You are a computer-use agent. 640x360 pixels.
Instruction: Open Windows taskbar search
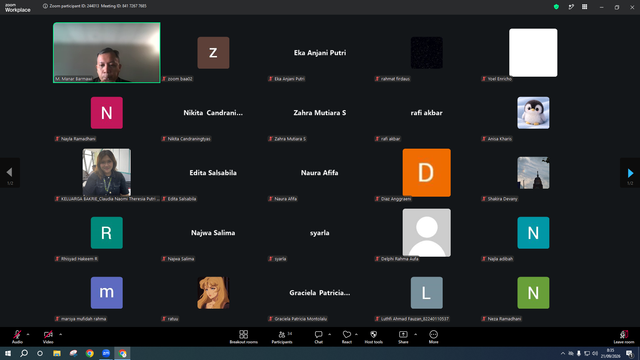24,353
